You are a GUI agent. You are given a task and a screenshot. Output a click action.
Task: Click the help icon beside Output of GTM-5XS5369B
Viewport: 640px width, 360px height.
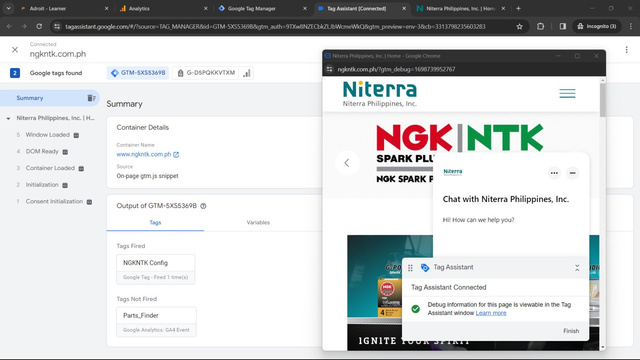[203, 206]
